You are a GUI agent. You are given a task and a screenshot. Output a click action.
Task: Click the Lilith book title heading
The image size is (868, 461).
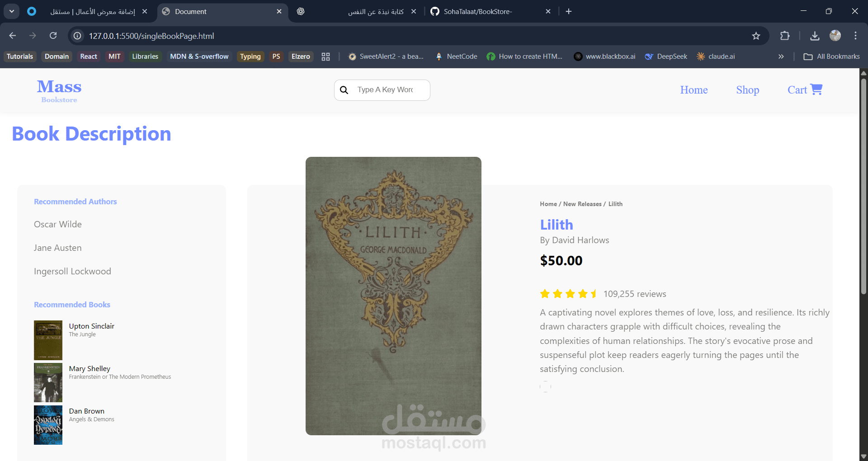pos(557,225)
